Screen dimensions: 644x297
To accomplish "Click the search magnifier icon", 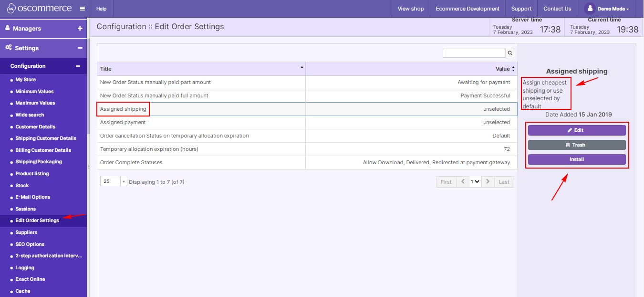I will coord(510,53).
